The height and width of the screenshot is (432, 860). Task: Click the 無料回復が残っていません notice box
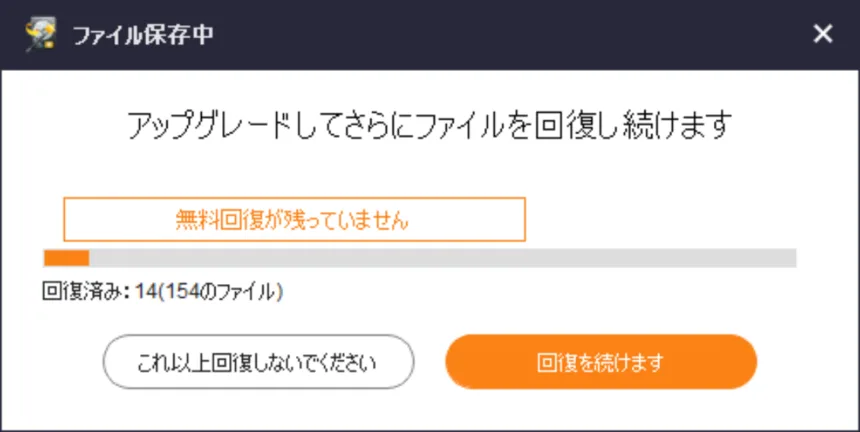[x=295, y=219]
